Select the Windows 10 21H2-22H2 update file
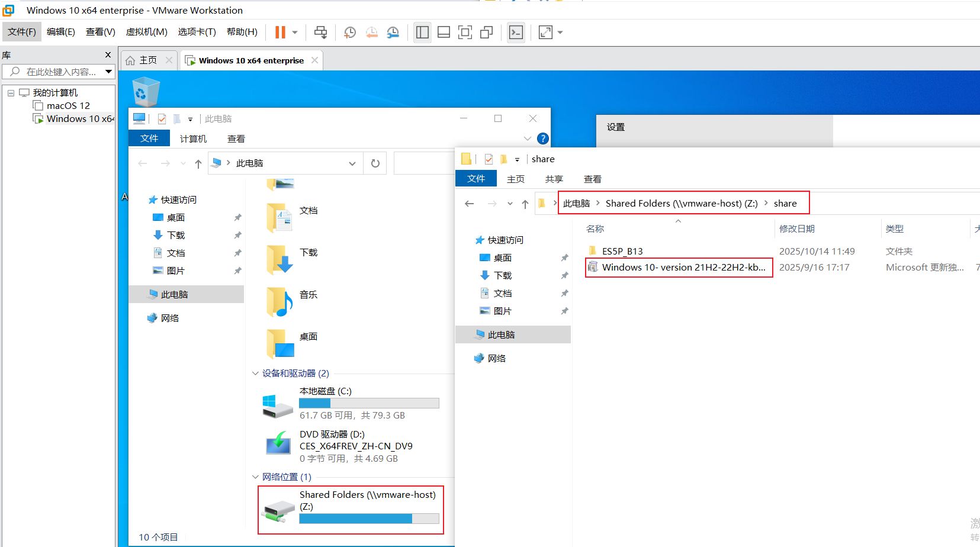This screenshot has width=980, height=547. point(683,268)
